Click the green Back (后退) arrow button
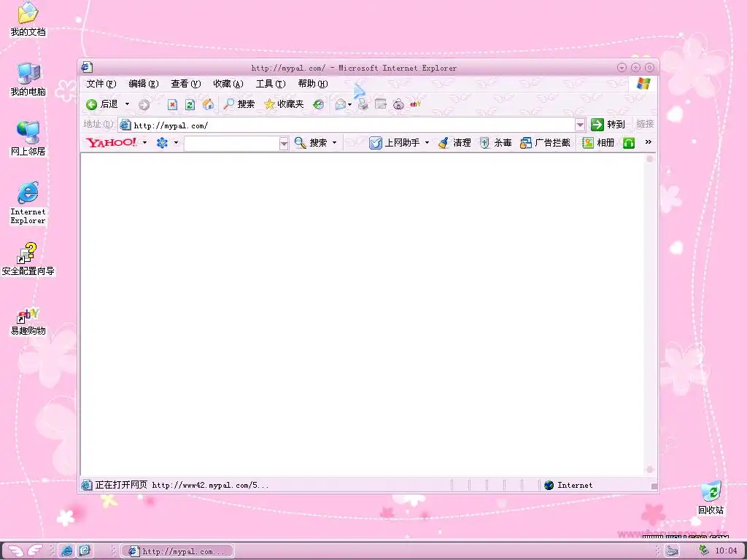 pos(102,104)
